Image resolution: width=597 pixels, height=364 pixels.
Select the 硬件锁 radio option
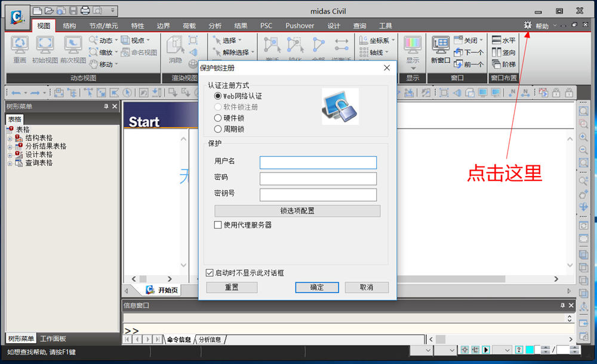pyautogui.click(x=218, y=118)
